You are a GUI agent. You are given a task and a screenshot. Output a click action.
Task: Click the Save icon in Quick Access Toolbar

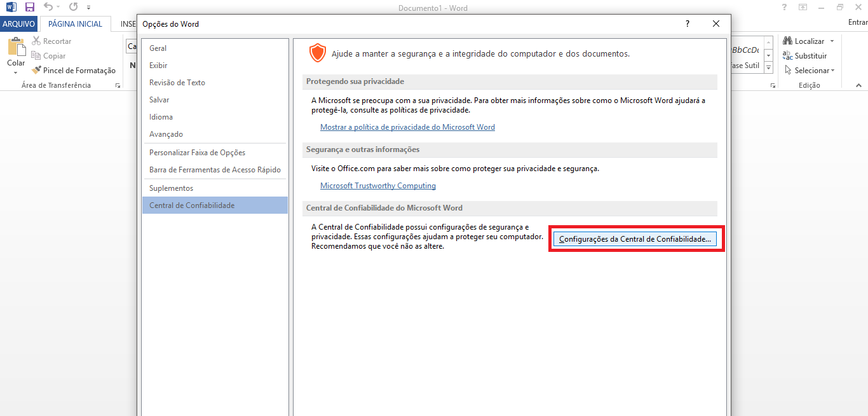point(30,7)
